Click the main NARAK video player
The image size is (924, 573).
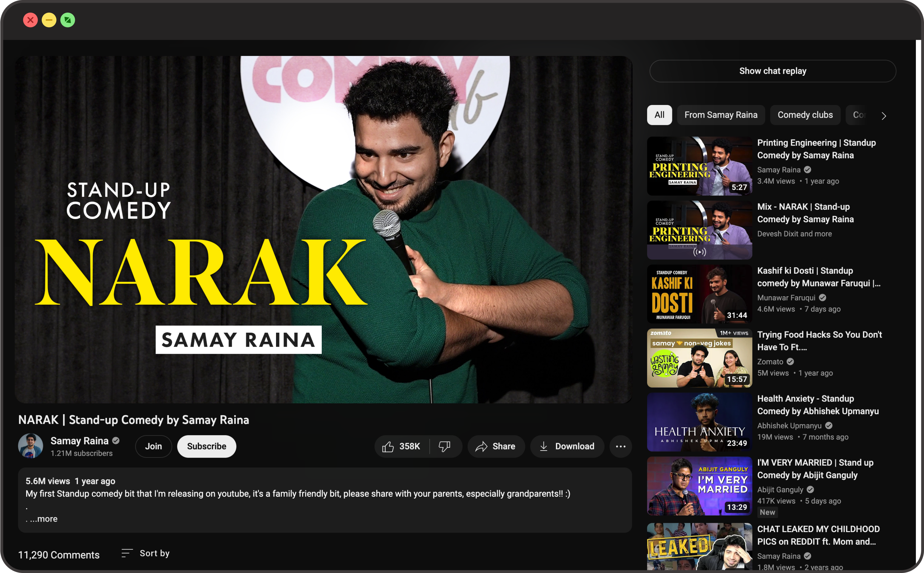[x=324, y=230]
